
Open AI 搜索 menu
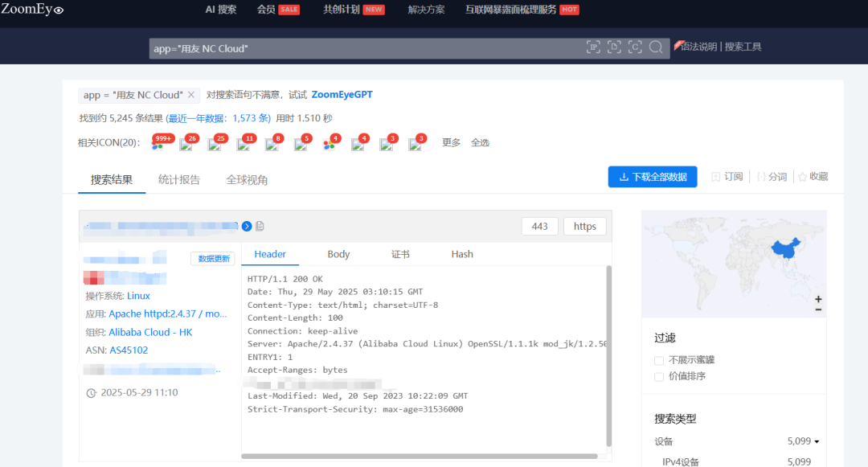(x=221, y=10)
